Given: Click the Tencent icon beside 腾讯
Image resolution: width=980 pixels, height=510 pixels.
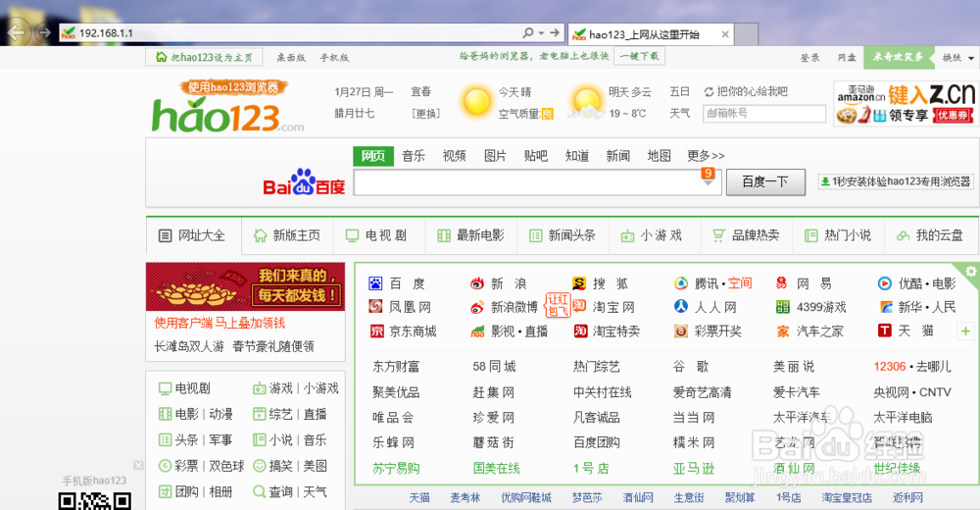Looking at the screenshot, I should 681,283.
